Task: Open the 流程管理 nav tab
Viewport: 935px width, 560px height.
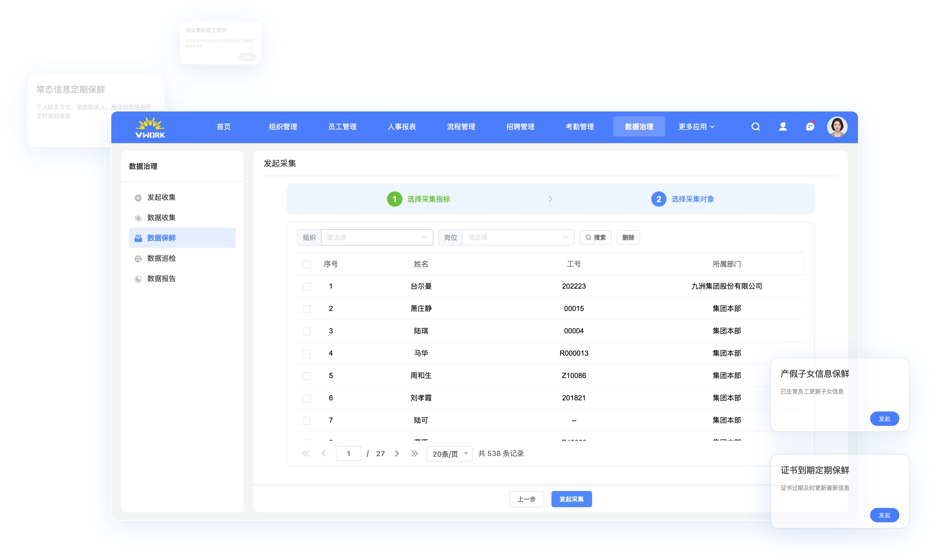Action: 461,127
